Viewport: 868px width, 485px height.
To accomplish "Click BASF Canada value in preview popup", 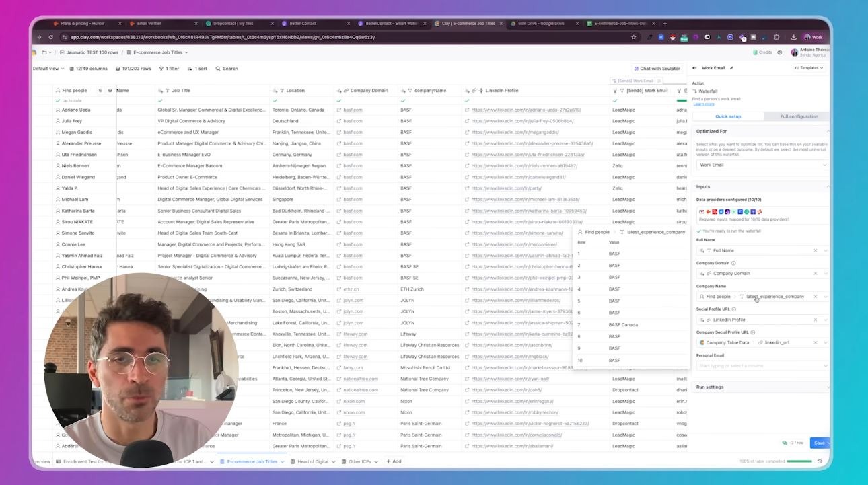I will click(622, 325).
